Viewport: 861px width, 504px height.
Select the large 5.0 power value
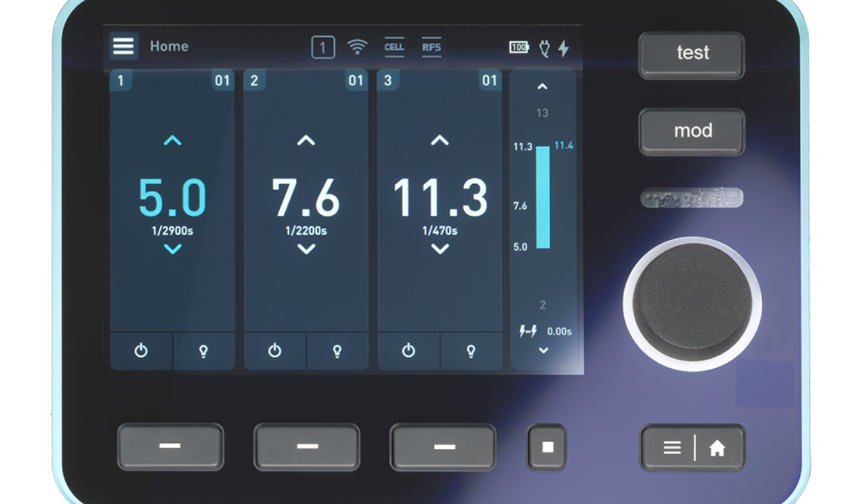coord(172,197)
